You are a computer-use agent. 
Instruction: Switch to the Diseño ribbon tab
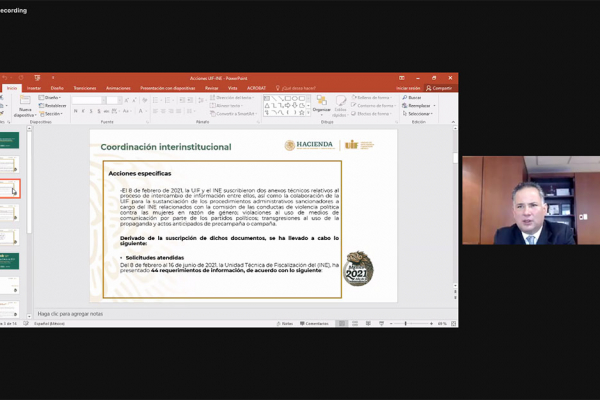pos(57,88)
